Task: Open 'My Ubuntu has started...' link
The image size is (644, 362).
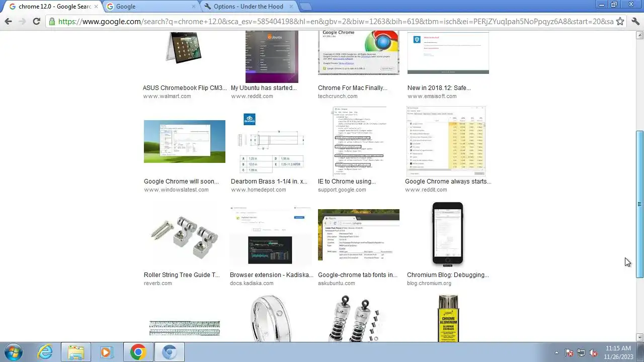Action: 264,88
